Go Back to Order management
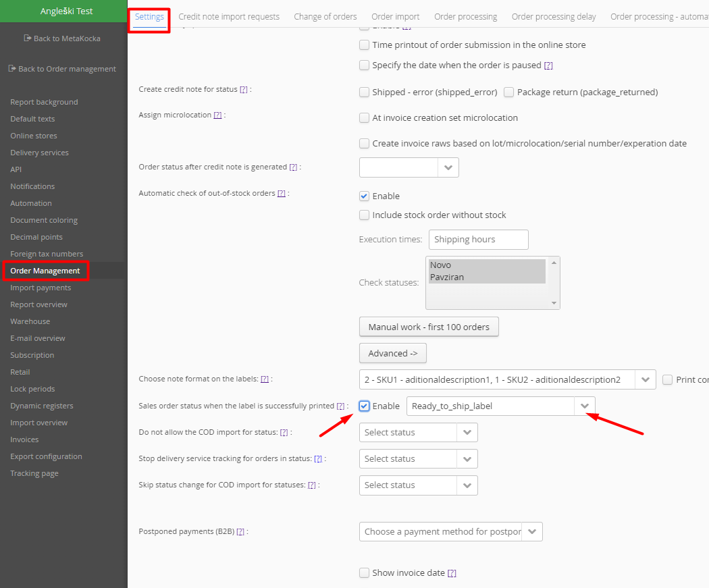This screenshot has height=588, width=709. point(62,69)
